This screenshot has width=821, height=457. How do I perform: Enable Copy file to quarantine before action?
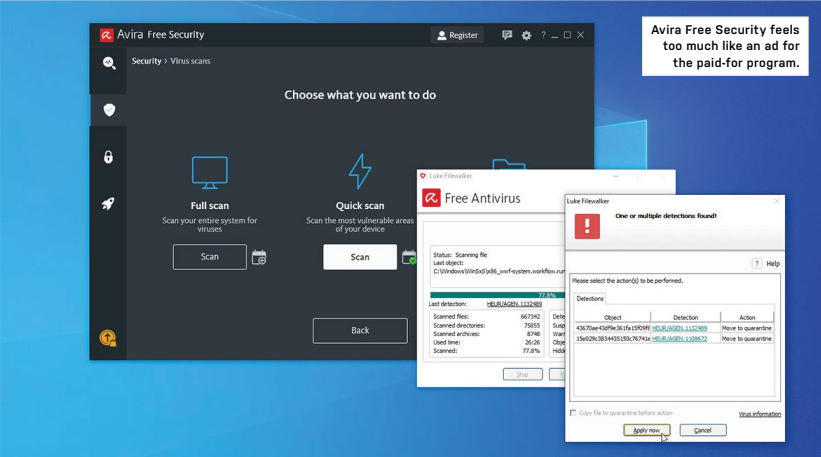pos(573,413)
